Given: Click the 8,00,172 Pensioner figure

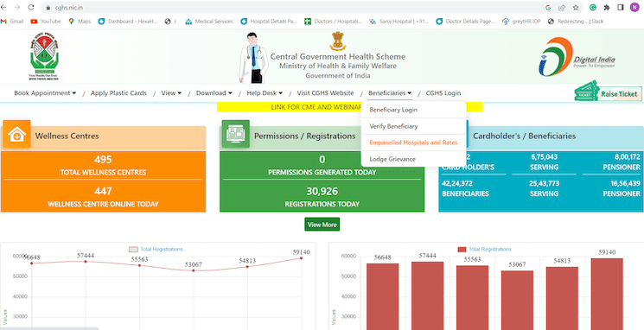Looking at the screenshot, I should [628, 156].
